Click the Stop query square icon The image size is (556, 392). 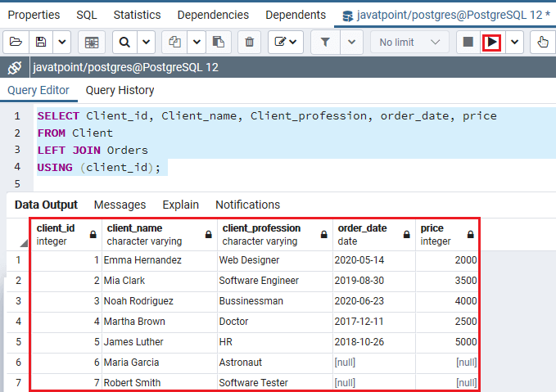[468, 43]
